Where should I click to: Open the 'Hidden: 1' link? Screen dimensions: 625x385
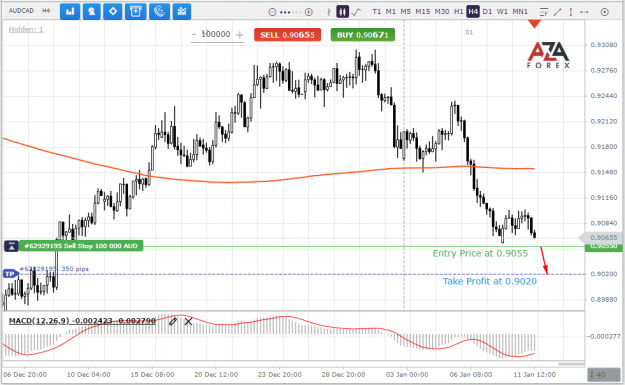pyautogui.click(x=26, y=29)
